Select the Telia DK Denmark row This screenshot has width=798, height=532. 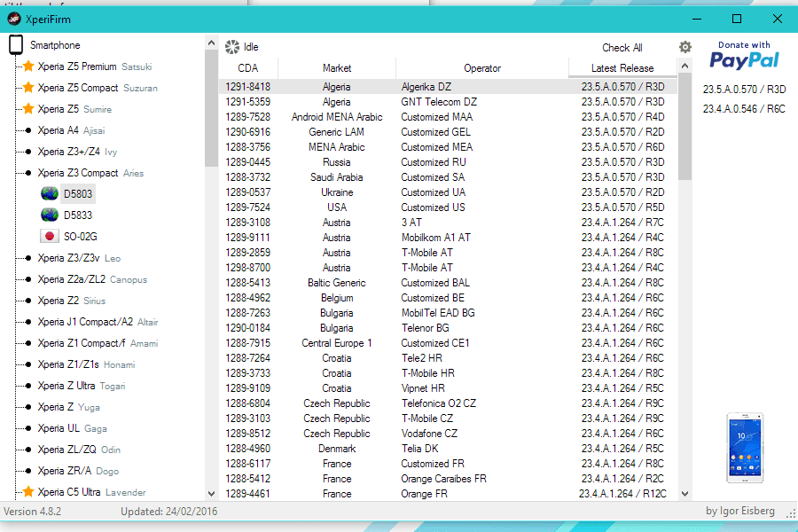click(x=449, y=449)
